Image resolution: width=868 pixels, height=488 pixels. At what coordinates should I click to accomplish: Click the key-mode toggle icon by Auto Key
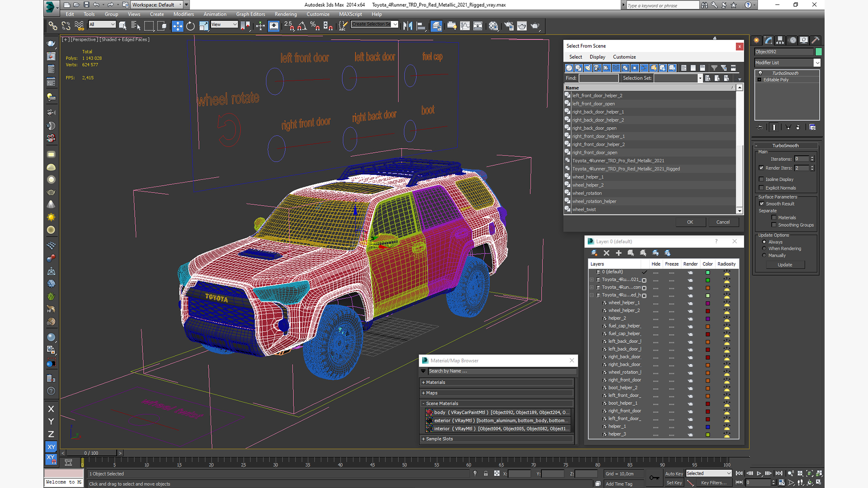coord(654,478)
